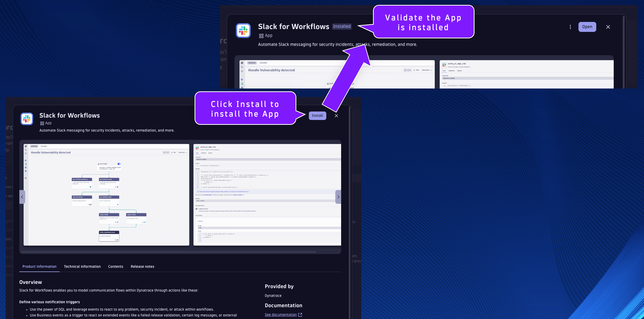Click the Install button for Slack for Workflows
This screenshot has width=644, height=319.
pyautogui.click(x=317, y=116)
